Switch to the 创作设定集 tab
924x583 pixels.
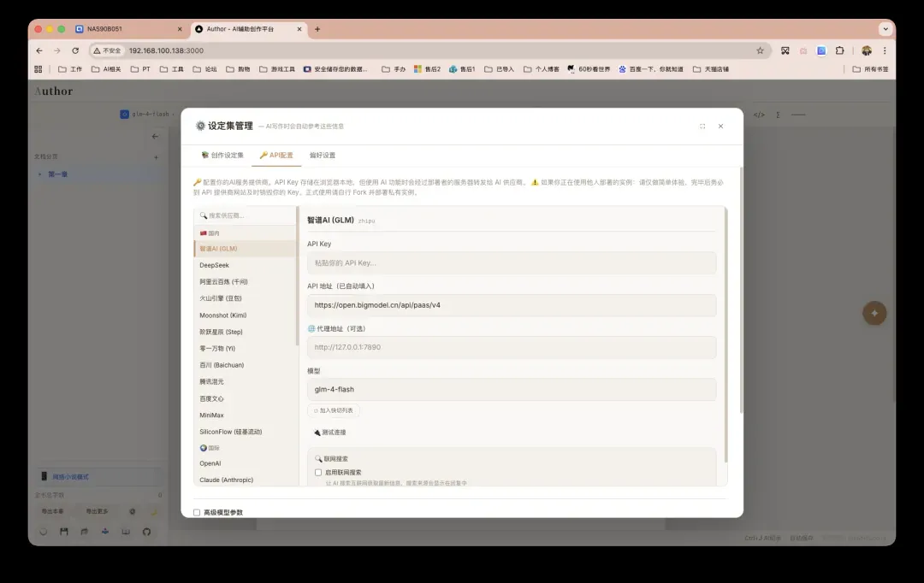pos(222,156)
